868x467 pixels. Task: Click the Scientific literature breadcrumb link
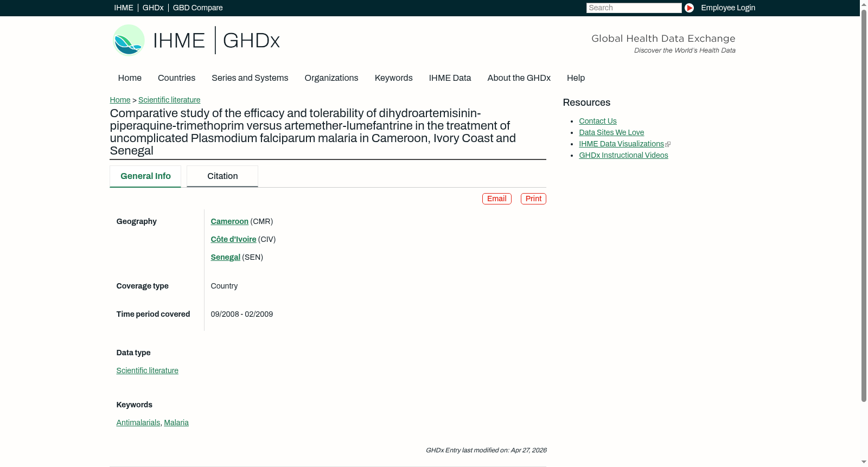point(169,100)
